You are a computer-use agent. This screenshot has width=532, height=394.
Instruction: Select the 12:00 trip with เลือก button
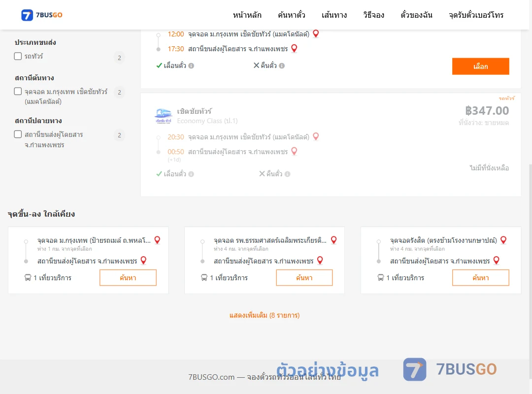[x=480, y=66]
